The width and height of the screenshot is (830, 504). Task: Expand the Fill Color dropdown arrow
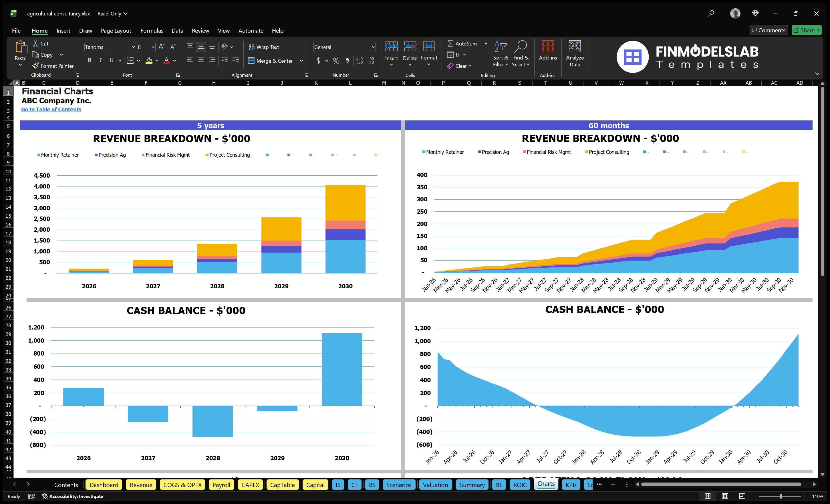pos(157,61)
